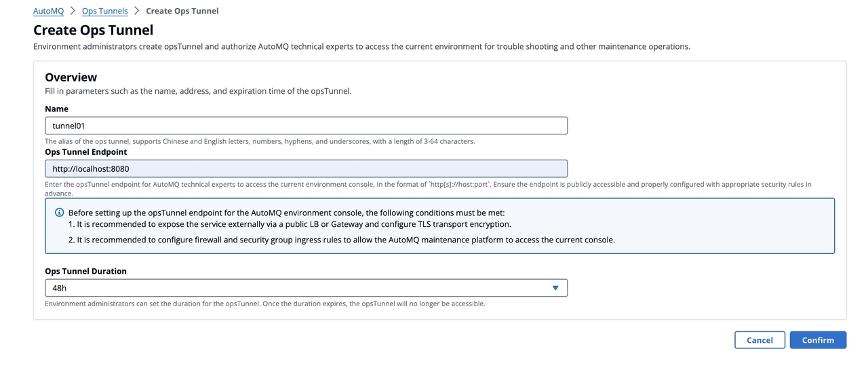Click the AutoMQ breadcrumb link
The image size is (868, 366).
click(48, 11)
